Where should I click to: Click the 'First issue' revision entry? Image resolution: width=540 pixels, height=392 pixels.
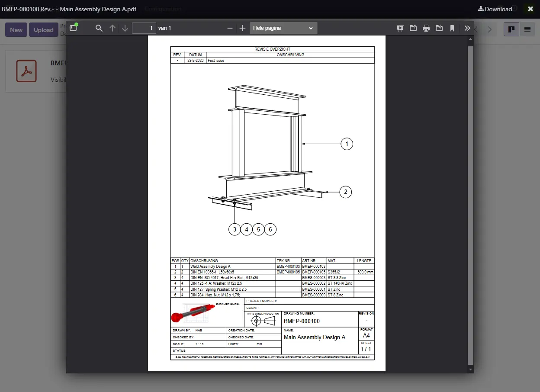click(x=216, y=61)
